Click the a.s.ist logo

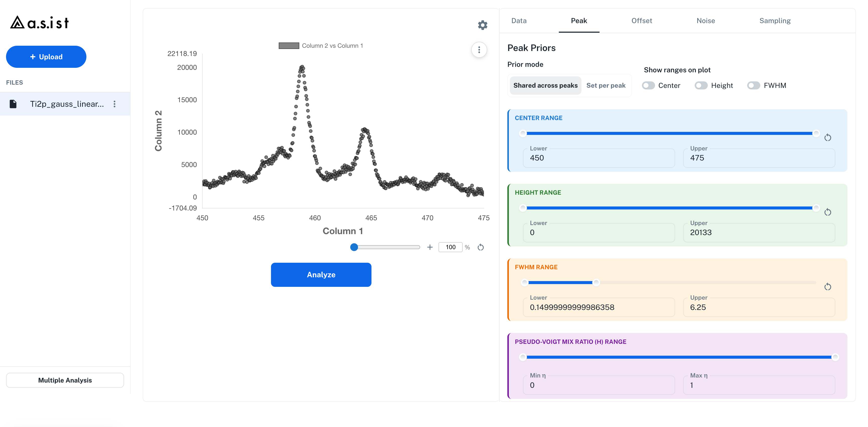(39, 23)
